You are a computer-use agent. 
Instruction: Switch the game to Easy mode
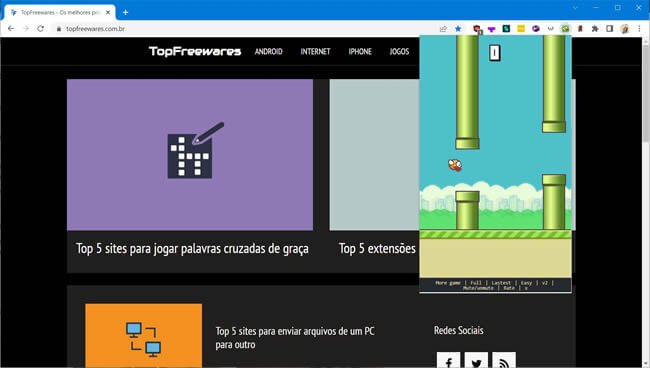pyautogui.click(x=526, y=283)
